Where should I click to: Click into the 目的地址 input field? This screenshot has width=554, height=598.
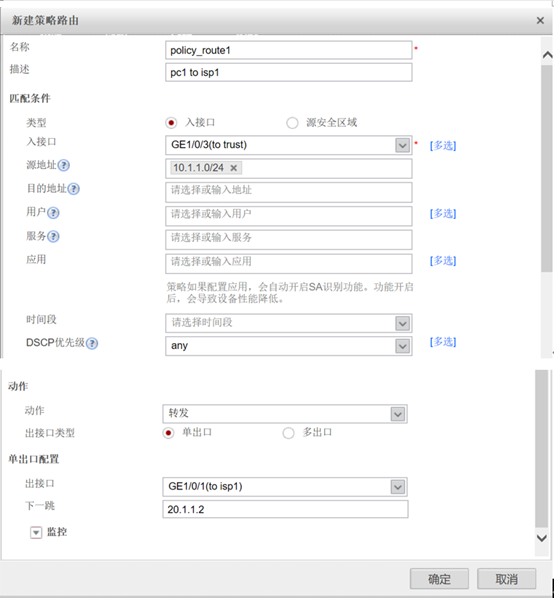click(x=289, y=192)
